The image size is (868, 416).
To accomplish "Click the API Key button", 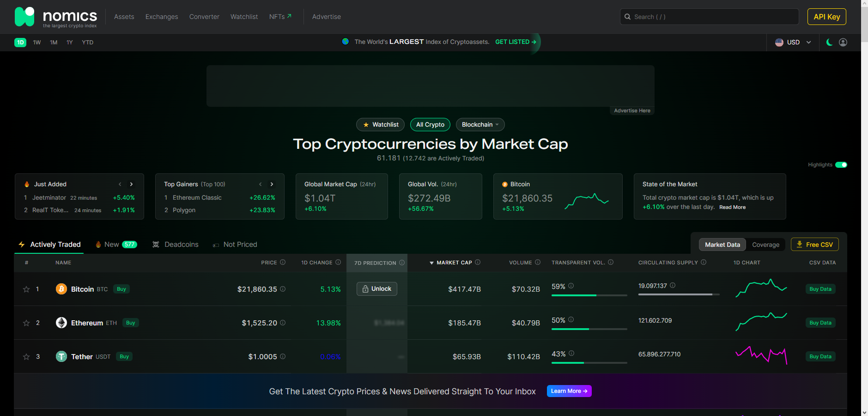I will (827, 17).
